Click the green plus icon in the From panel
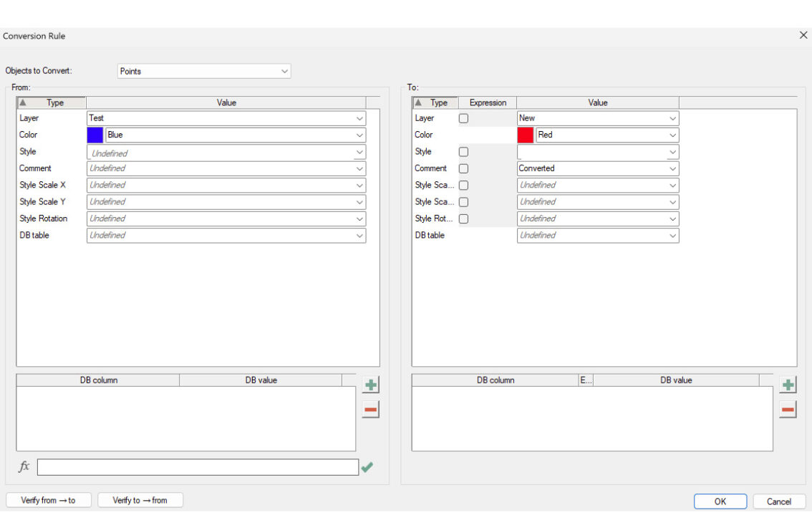The image size is (812, 528). [370, 385]
